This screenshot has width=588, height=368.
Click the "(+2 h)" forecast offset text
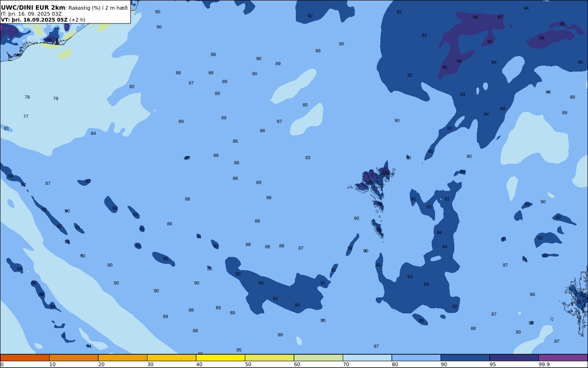click(77, 20)
